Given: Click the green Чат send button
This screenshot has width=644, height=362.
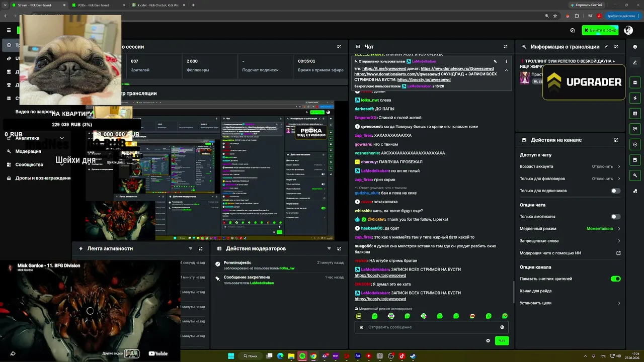Looking at the screenshot, I should [502, 341].
